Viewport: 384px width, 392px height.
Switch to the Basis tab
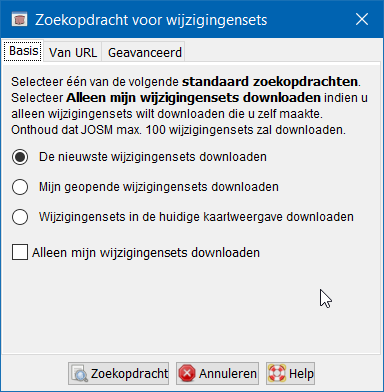pos(23,51)
